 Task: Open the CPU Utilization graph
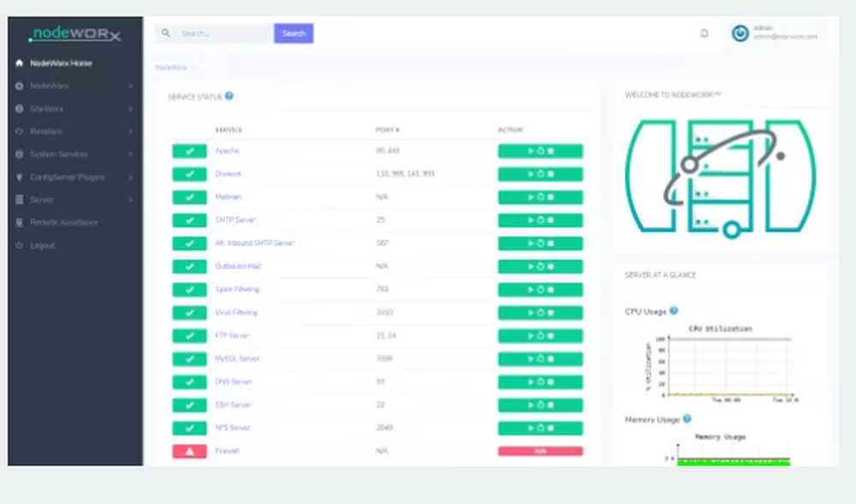tap(721, 365)
